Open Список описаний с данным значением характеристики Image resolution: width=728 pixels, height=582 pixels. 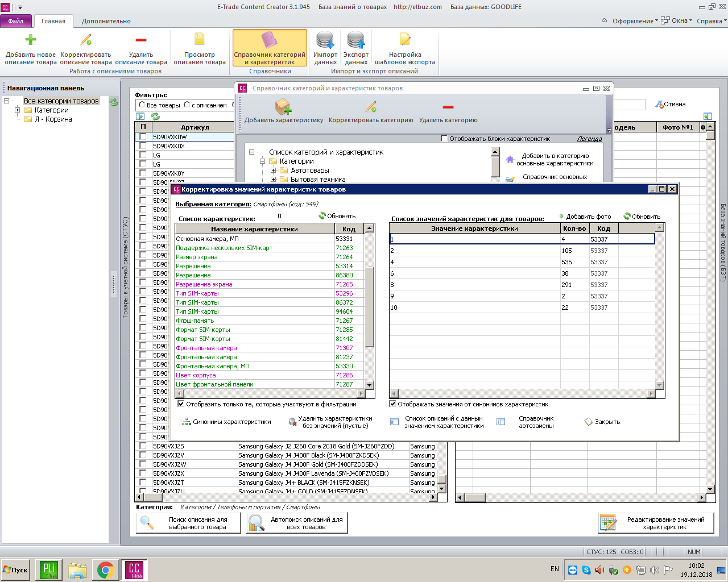pos(437,422)
